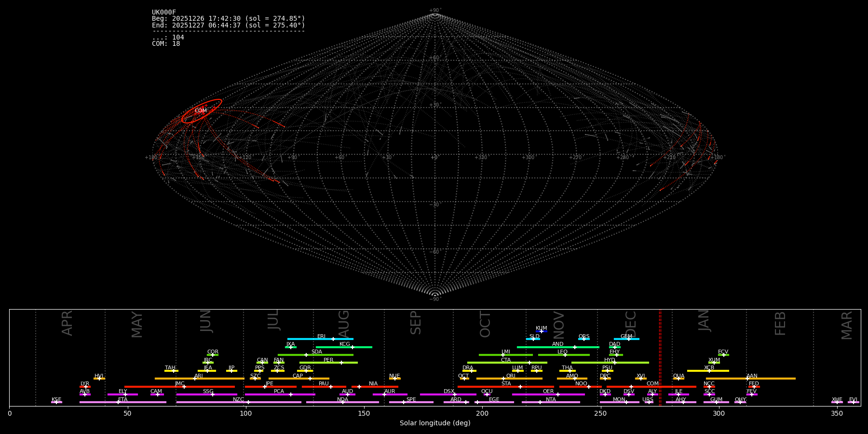The height and width of the screenshot is (434, 868).
Task: Click the AND shower label
Action: [x=558, y=344]
